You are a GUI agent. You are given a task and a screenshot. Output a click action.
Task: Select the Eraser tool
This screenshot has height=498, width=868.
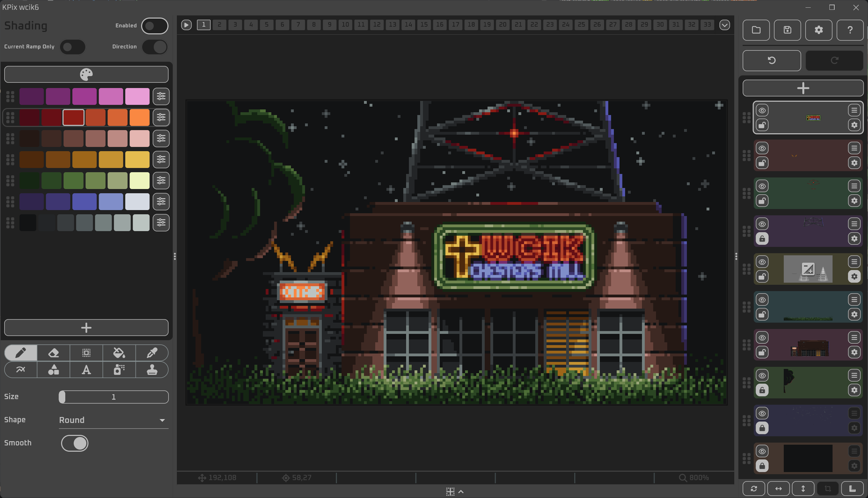(53, 353)
